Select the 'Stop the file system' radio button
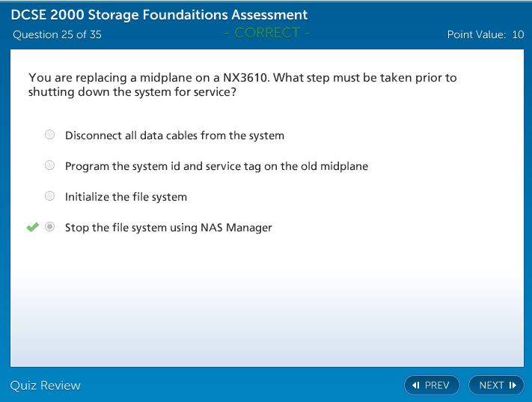The height and width of the screenshot is (402, 532). click(50, 227)
